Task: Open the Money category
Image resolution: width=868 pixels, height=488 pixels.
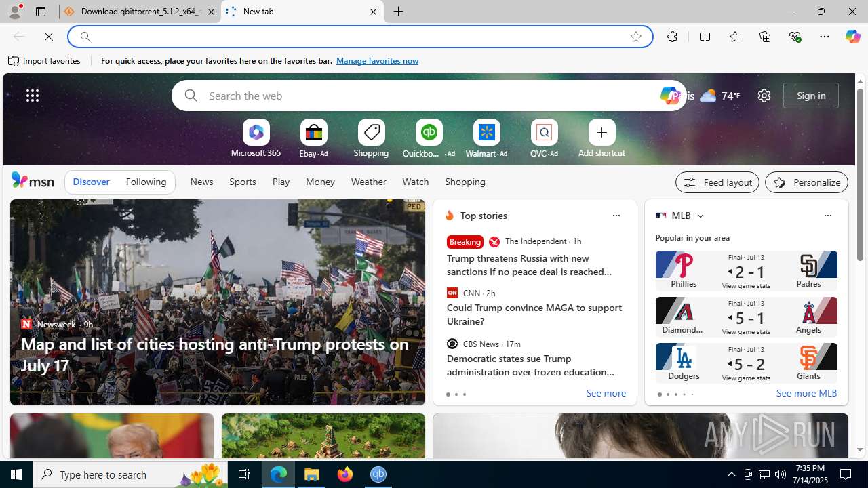Action: (320, 182)
